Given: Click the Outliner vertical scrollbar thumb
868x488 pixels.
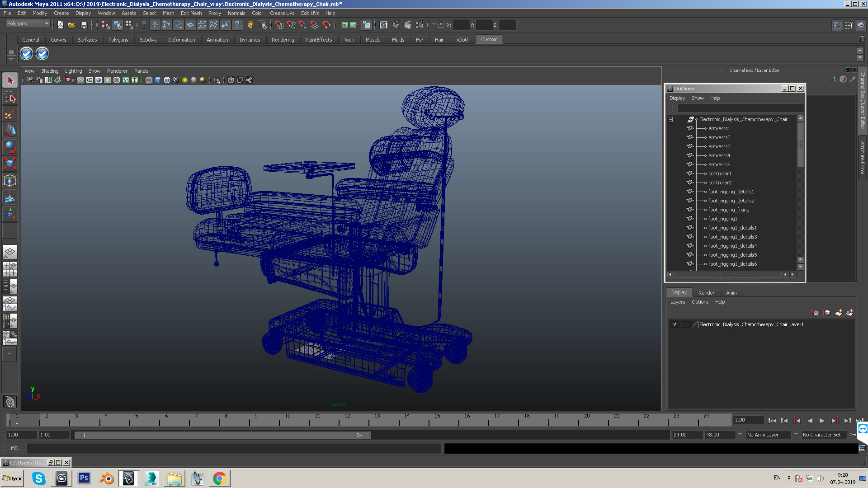Looking at the screenshot, I should (x=800, y=145).
